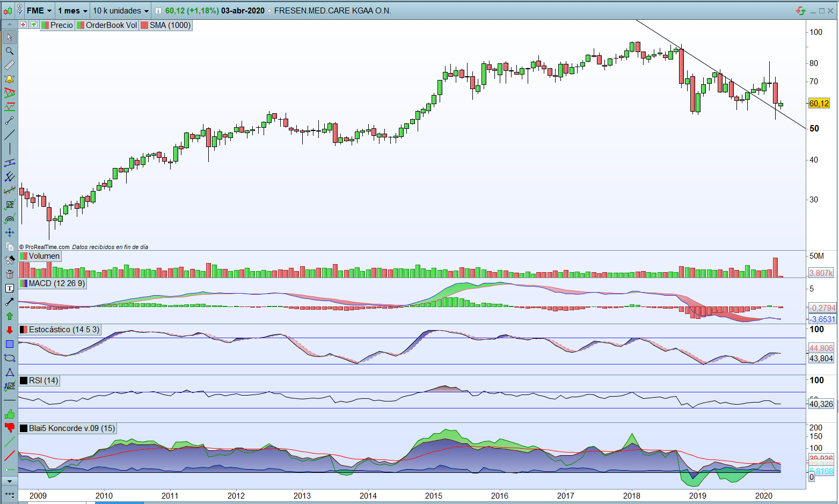Open the instrument info icon
This screenshot has height=504, width=839.
pyautogui.click(x=158, y=11)
